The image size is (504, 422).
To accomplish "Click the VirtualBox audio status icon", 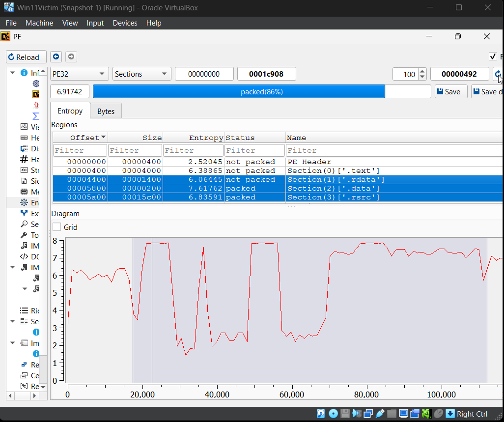I will point(357,414).
